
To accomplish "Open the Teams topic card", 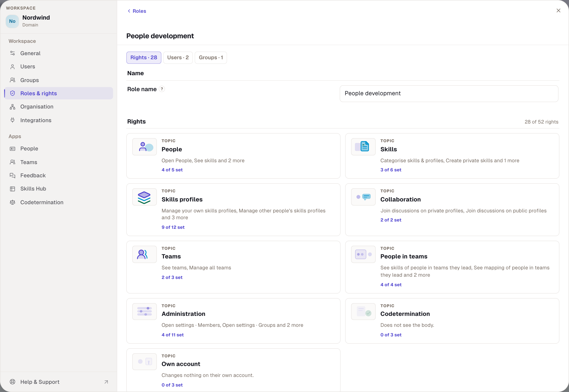I will [x=233, y=267].
